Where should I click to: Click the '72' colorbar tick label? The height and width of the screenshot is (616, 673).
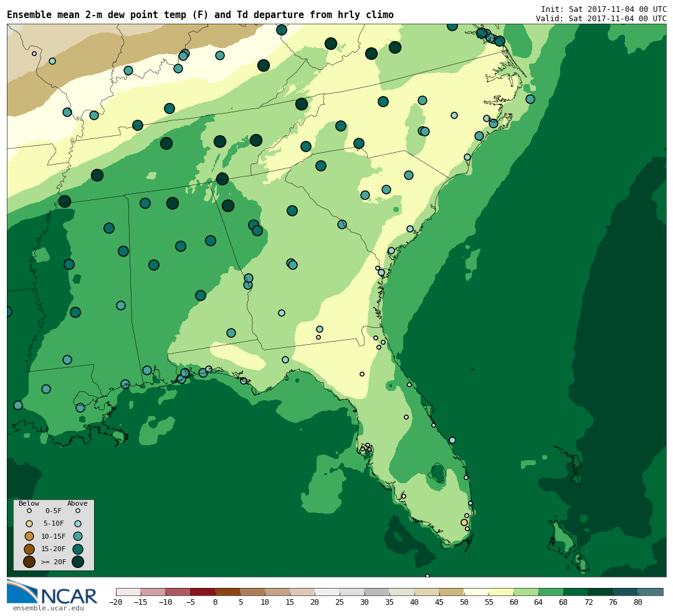(588, 602)
